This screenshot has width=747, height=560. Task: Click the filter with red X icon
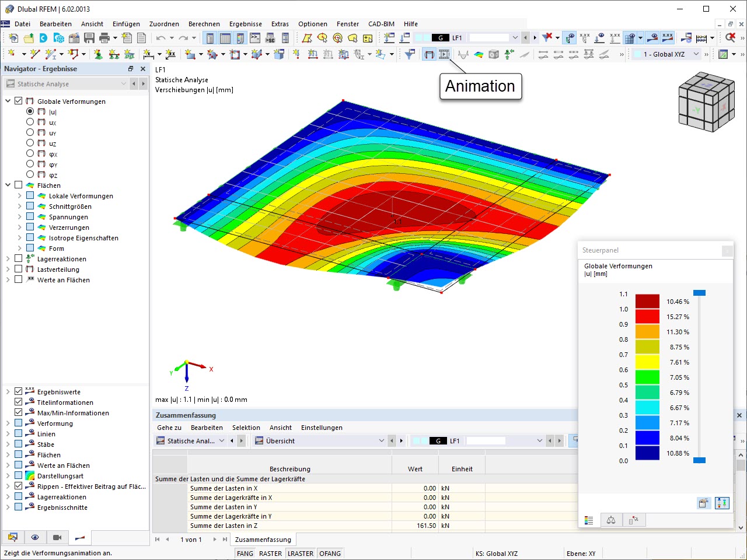(547, 38)
